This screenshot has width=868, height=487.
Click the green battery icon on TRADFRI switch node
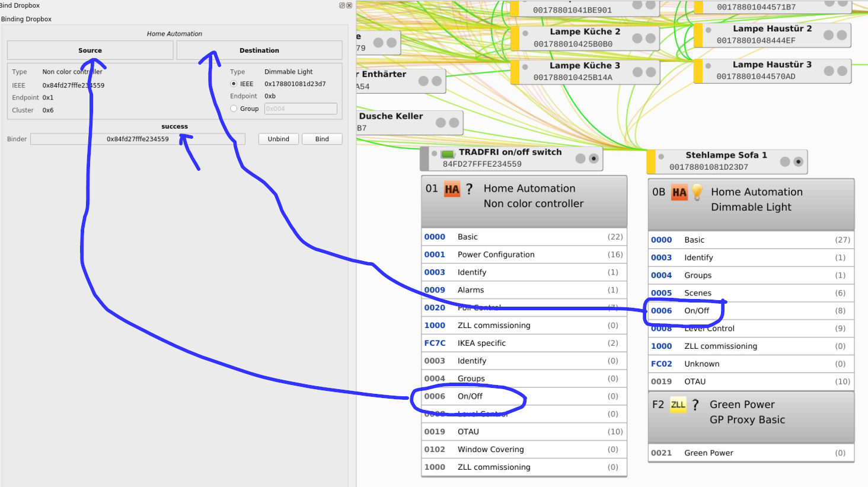pos(448,155)
